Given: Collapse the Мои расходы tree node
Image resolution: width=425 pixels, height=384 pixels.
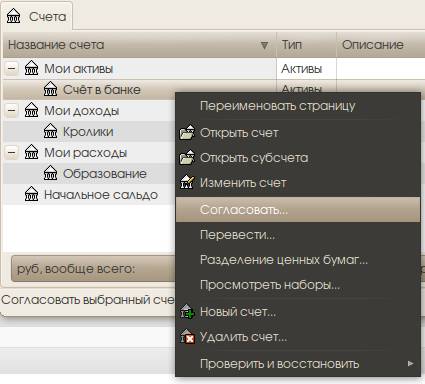Looking at the screenshot, I should point(12,153).
